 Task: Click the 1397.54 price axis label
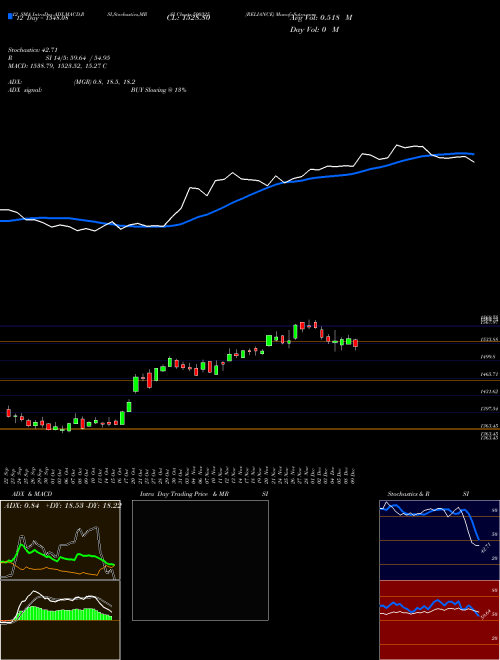coord(490,408)
